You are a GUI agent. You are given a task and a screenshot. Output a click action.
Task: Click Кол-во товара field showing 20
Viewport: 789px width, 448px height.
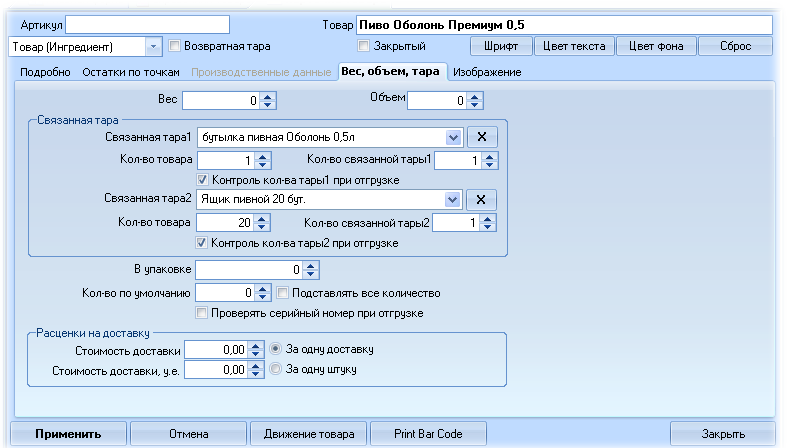(x=225, y=222)
